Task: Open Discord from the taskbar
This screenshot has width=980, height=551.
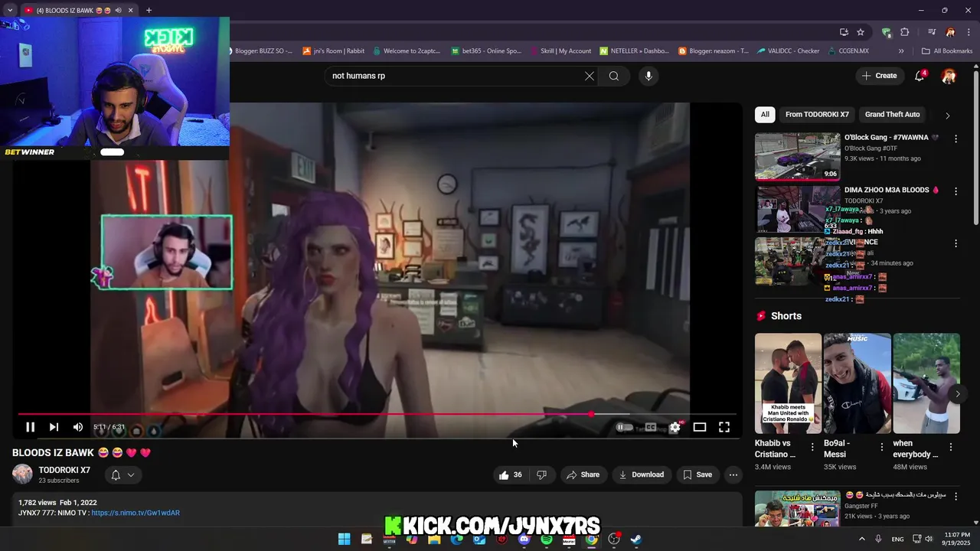Action: (x=524, y=539)
